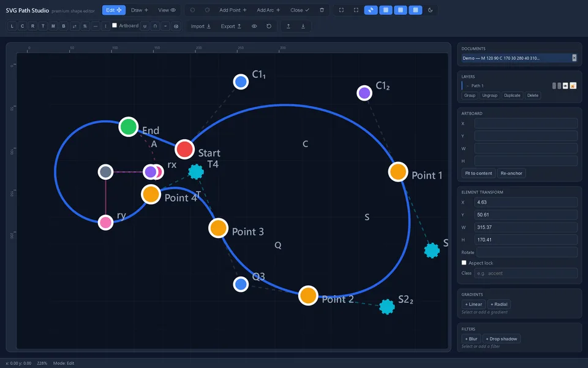Click the Artboard X input field
Screen dimensions: 588x368
point(526,123)
